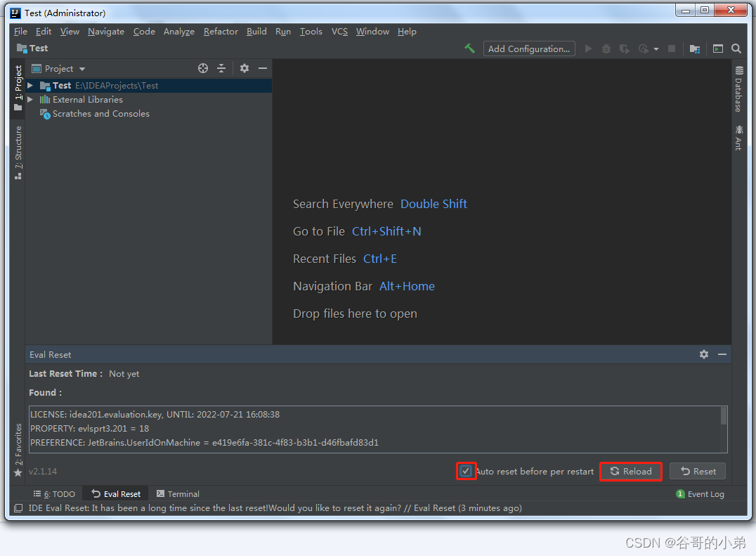
Task: Open the View menu
Action: [70, 32]
